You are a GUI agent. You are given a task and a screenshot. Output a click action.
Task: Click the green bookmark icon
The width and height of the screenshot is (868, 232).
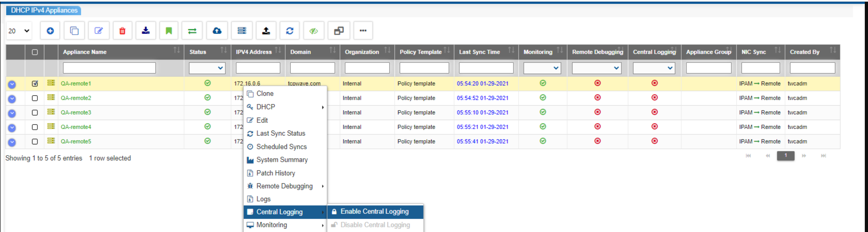tap(169, 31)
